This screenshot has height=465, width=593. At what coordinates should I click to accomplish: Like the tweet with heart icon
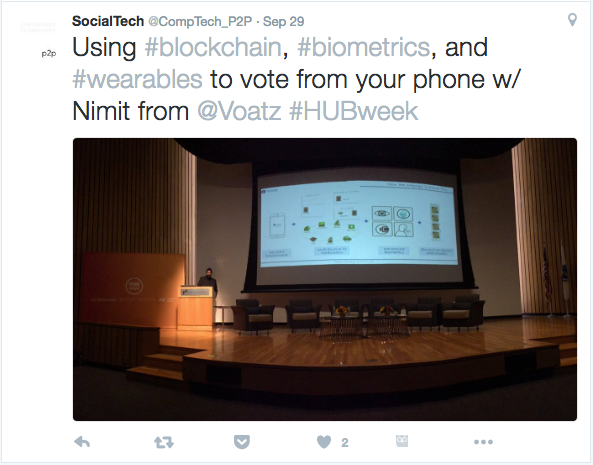coord(324,442)
